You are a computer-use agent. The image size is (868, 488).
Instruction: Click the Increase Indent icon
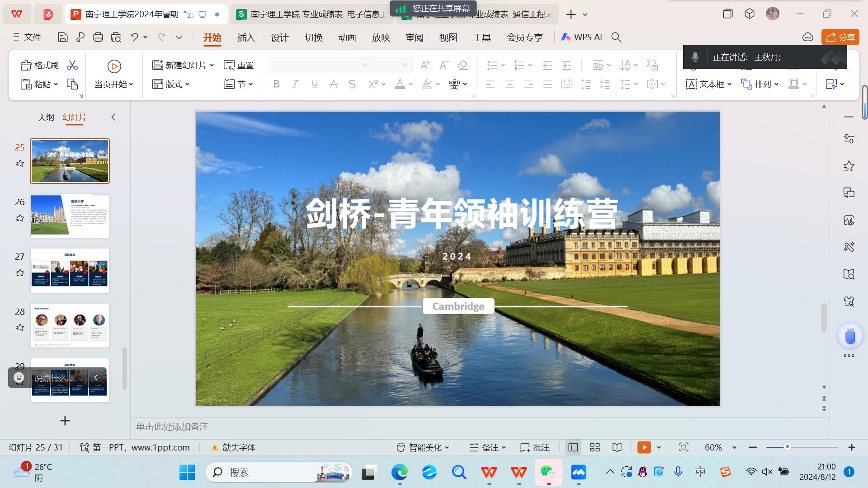tap(566, 66)
